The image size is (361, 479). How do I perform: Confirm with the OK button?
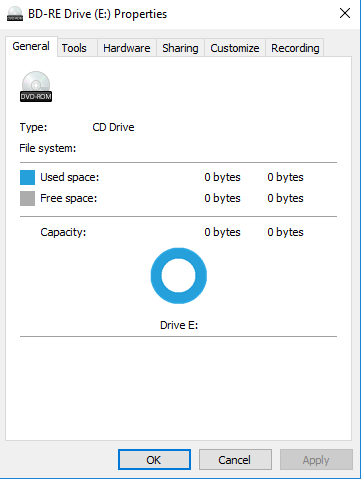tap(154, 460)
